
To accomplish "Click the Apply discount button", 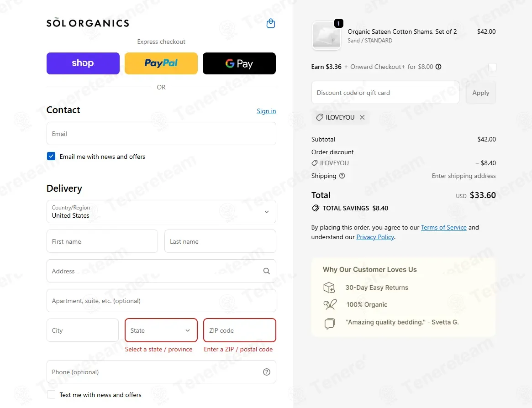I will click(x=480, y=93).
